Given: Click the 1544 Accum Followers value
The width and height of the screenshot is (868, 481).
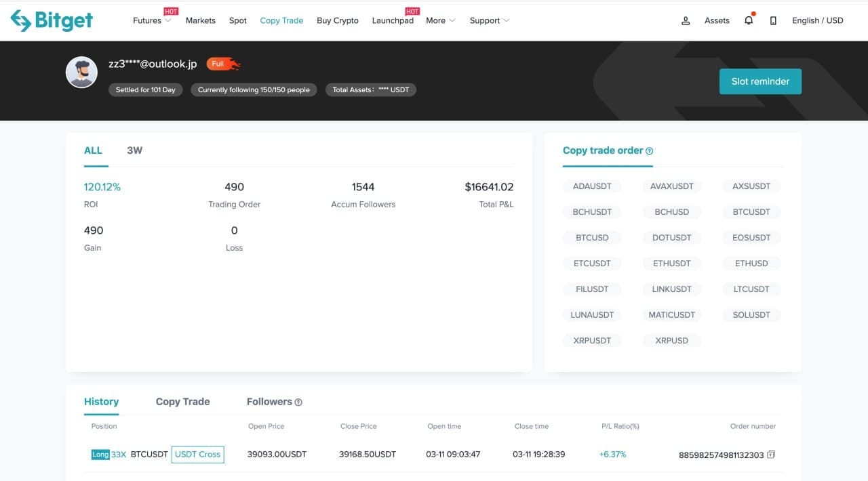Looking at the screenshot, I should coord(363,187).
